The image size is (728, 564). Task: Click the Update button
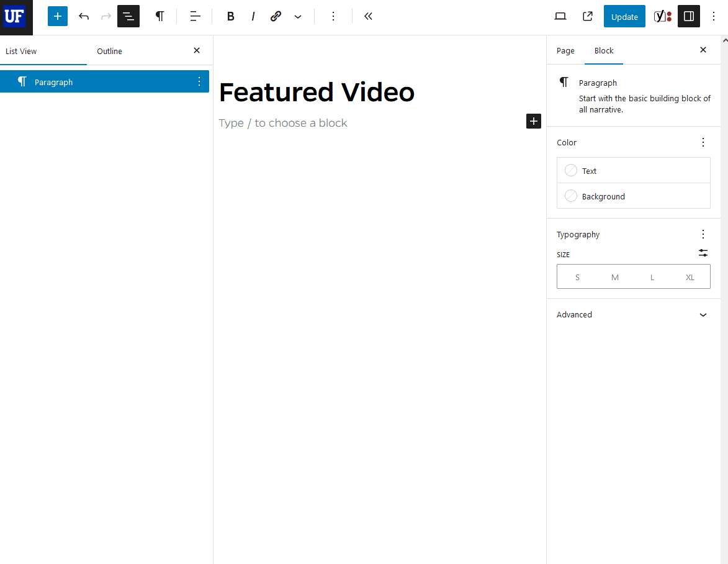pos(624,16)
